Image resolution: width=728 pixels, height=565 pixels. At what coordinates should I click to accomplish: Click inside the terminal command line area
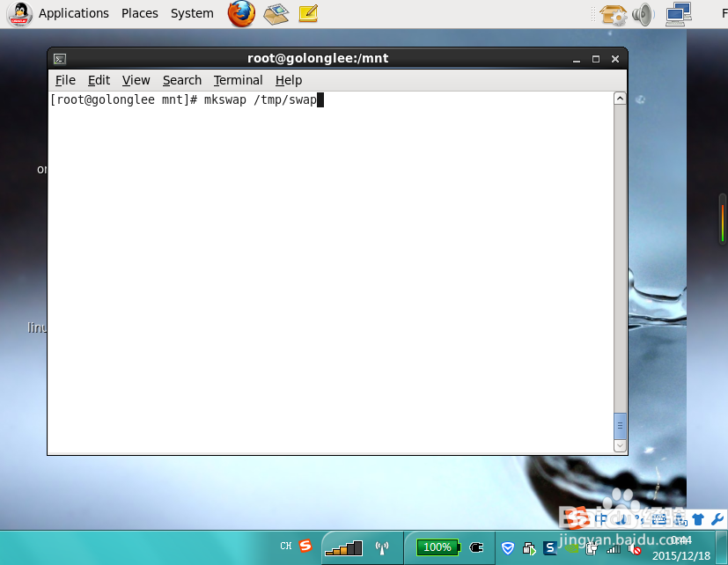(264, 99)
